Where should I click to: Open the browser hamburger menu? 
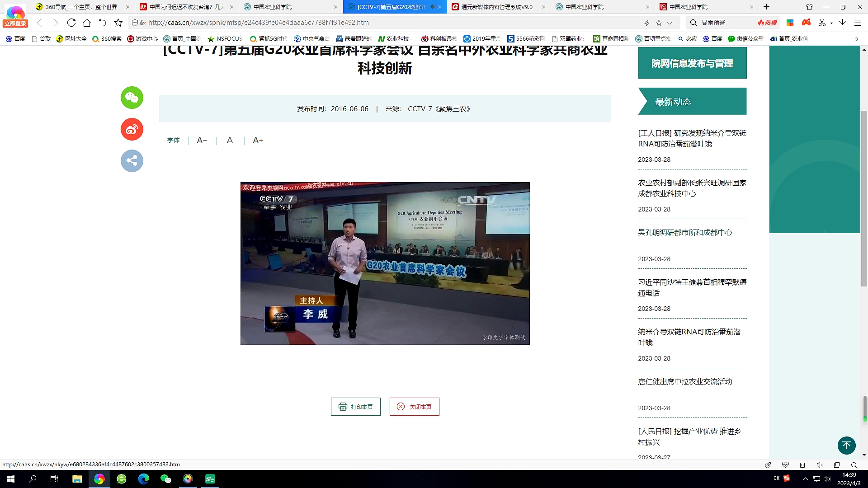[x=858, y=23]
